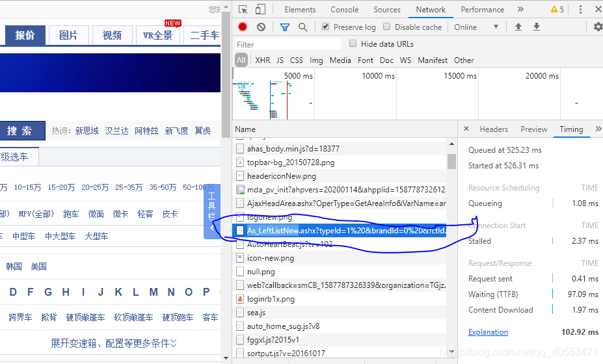Select the All filter type
This screenshot has width=603, height=364.
tap(241, 60)
